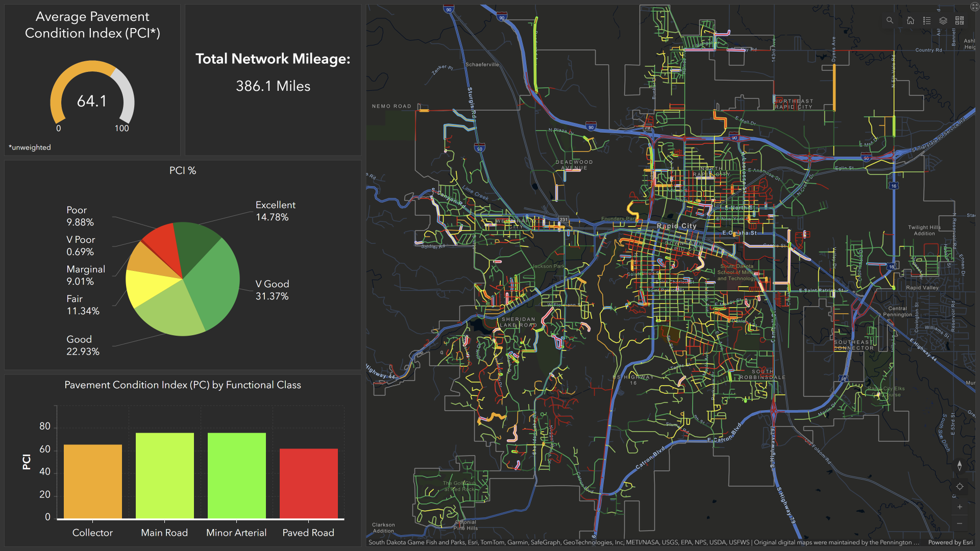Reset map orientation with compass
The width and height of the screenshot is (980, 551).
pos(960,466)
